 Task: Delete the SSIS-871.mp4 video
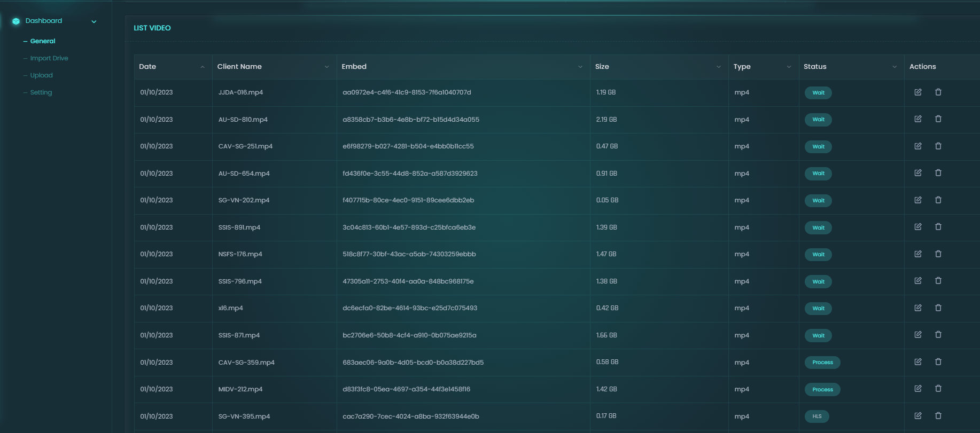tap(938, 335)
